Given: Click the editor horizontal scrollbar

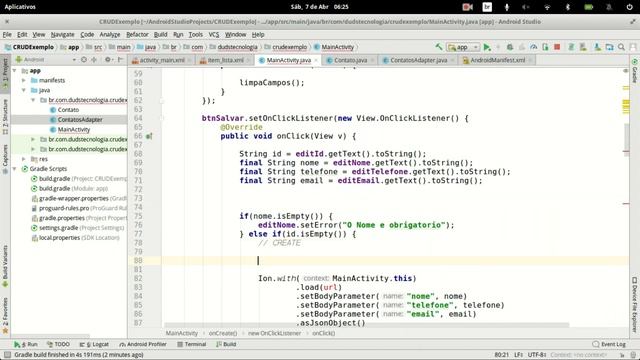Looking at the screenshot, I should 367,325.
